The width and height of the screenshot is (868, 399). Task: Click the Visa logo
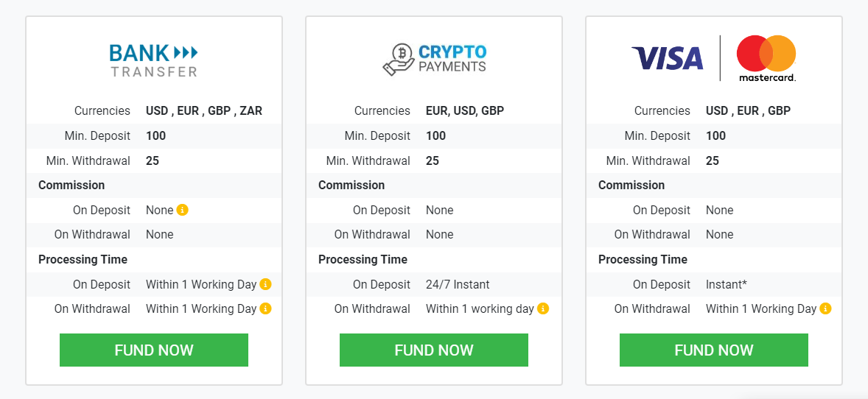(x=667, y=58)
